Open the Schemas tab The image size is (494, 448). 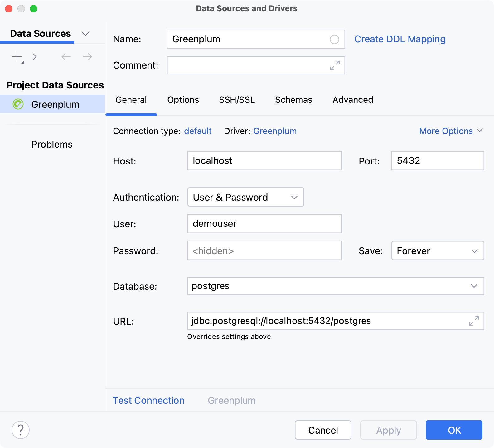[293, 100]
